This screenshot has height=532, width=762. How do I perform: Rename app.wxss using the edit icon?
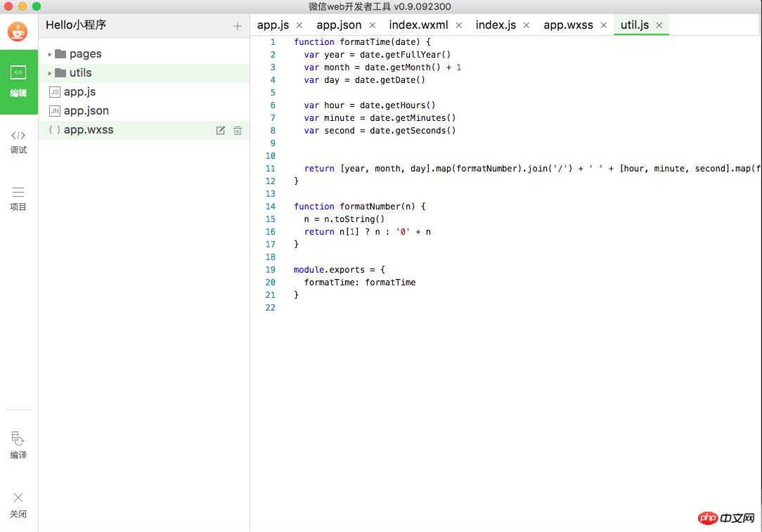221,131
